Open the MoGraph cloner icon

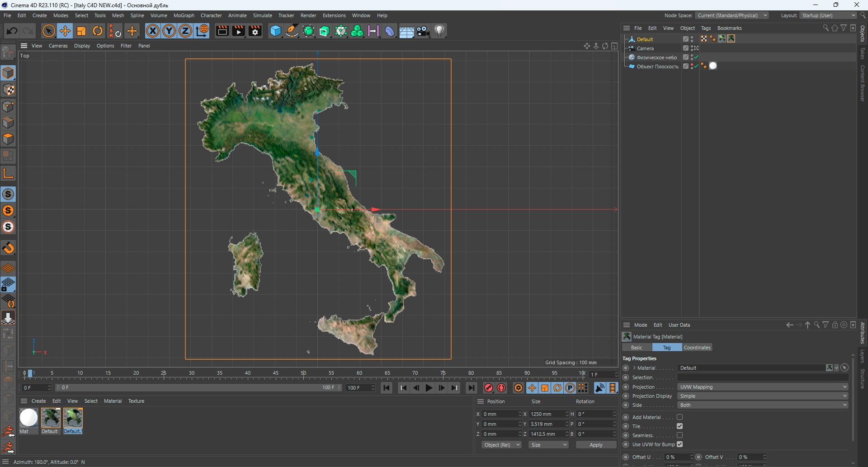[357, 31]
